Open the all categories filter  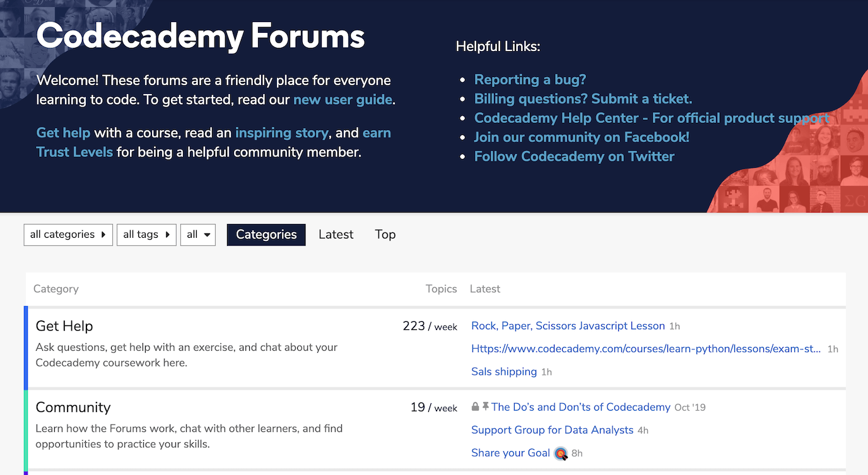(x=67, y=235)
